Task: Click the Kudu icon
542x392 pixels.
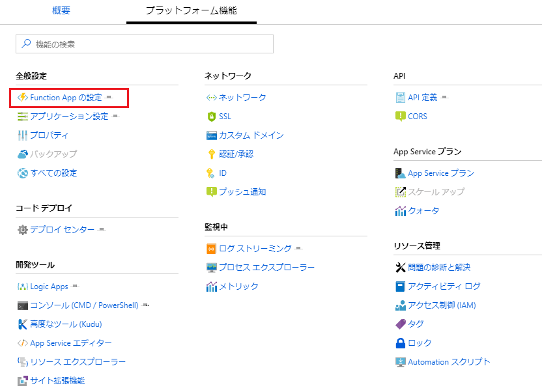Action: pos(23,324)
